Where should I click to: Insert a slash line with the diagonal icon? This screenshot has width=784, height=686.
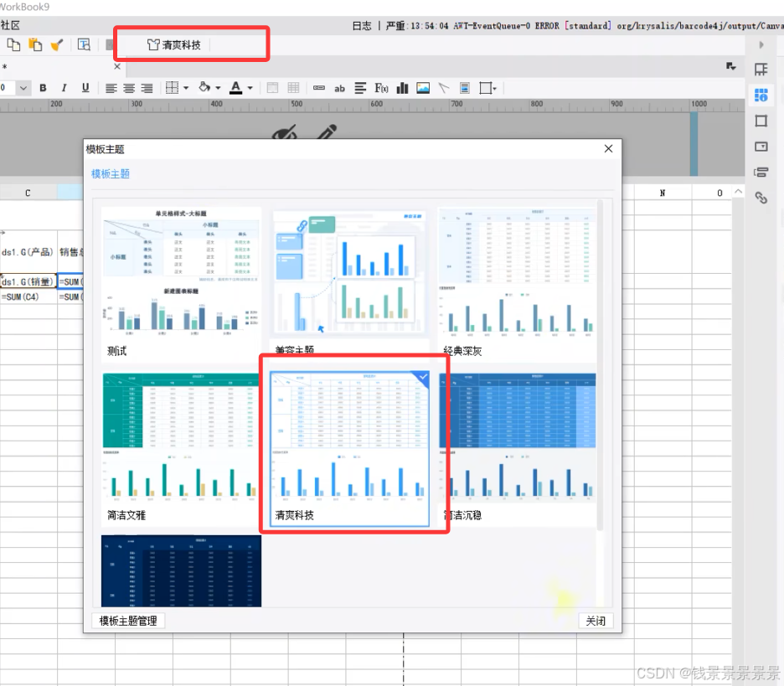tap(443, 88)
